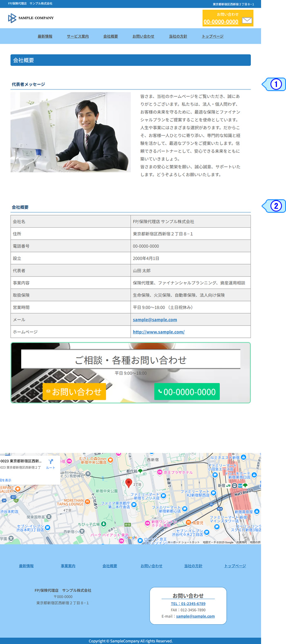Click the header phone number 00-0000-0000

(221, 22)
